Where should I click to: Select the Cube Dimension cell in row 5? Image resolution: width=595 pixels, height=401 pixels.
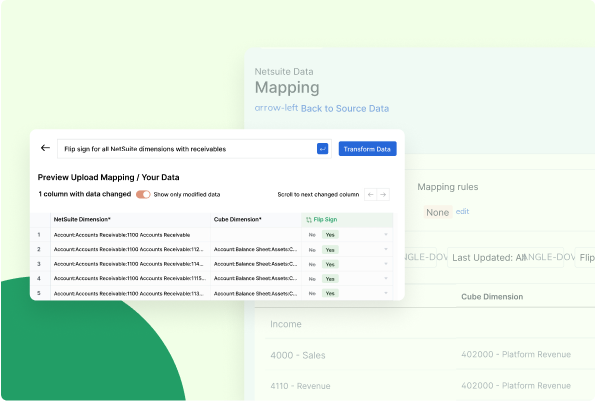256,293
